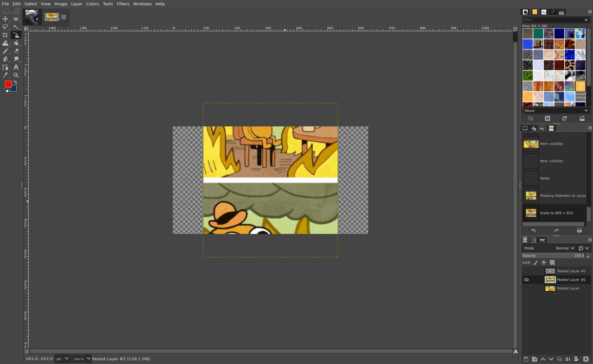Image resolution: width=593 pixels, height=364 pixels.
Task: Select the Bucket Fill tool
Action: (x=16, y=43)
